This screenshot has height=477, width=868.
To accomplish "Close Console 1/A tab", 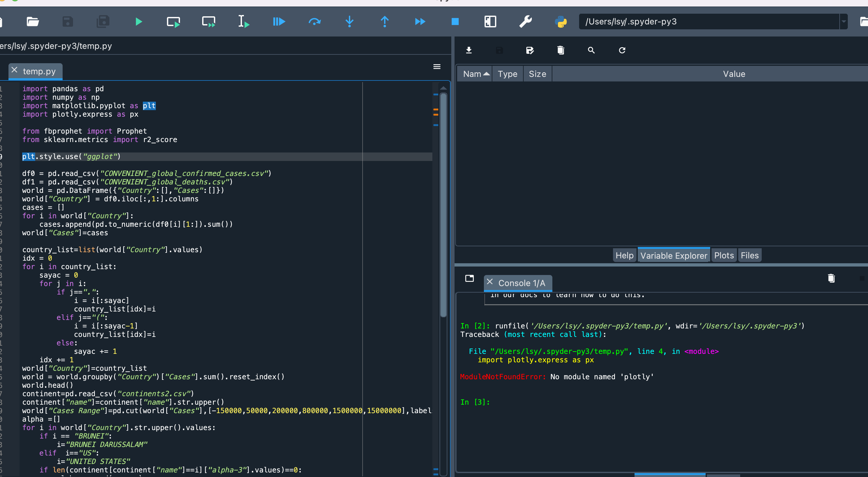I will [x=490, y=282].
